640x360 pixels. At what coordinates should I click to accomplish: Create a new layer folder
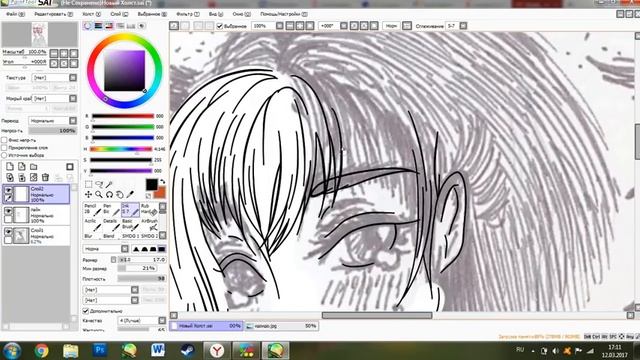33,167
